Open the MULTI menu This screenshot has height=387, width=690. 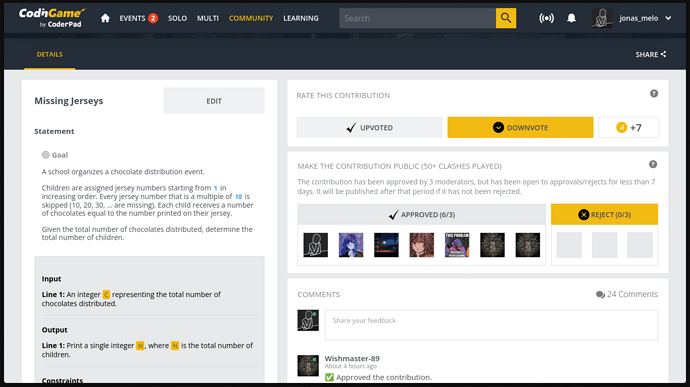pyautogui.click(x=208, y=18)
